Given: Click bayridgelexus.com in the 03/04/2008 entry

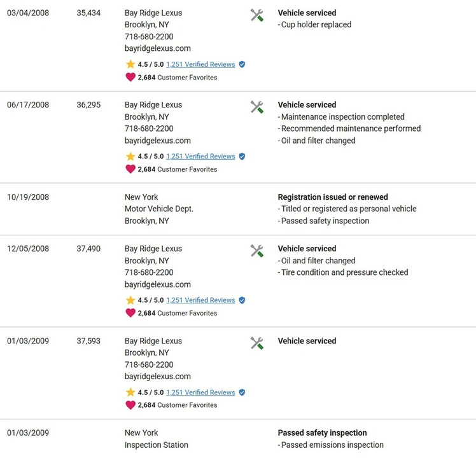Looking at the screenshot, I should pos(158,48).
